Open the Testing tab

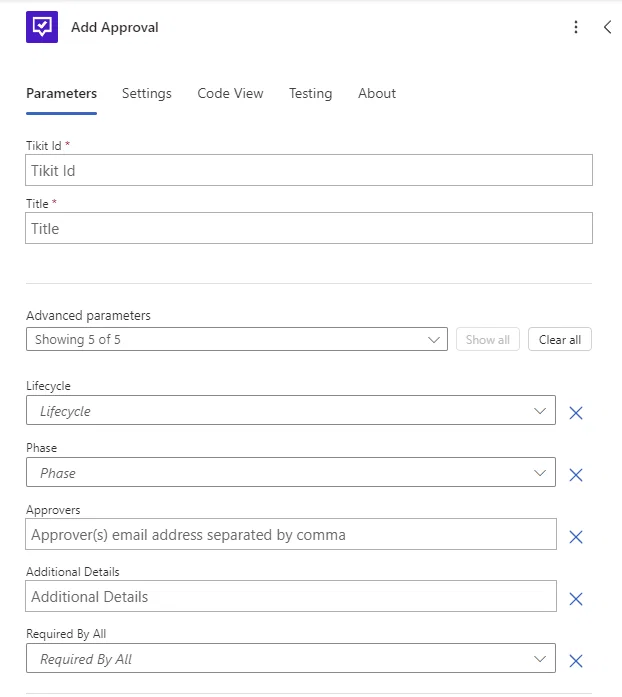310,93
